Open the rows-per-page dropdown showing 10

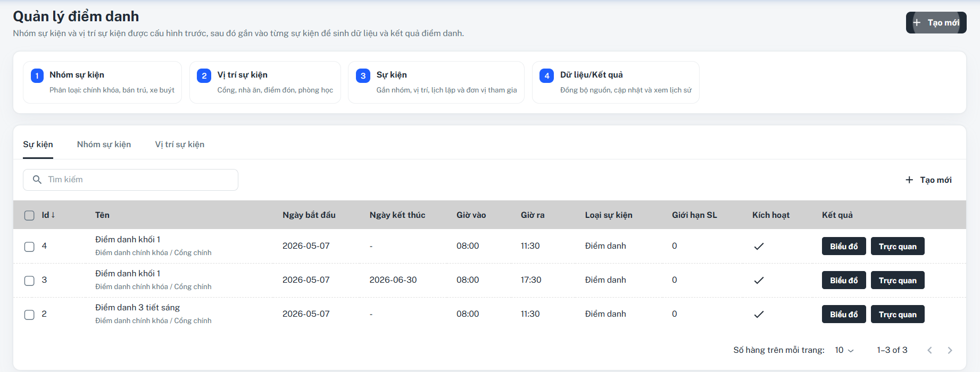(x=844, y=350)
